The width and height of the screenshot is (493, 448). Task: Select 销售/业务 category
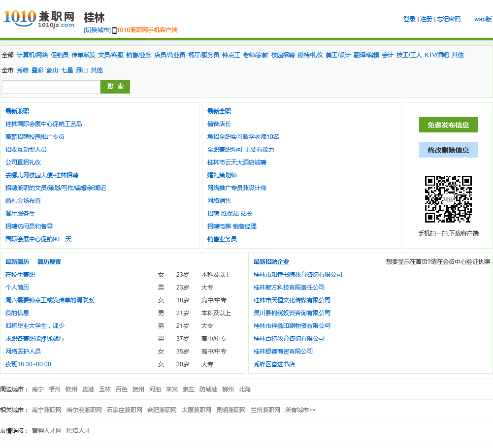coord(139,55)
